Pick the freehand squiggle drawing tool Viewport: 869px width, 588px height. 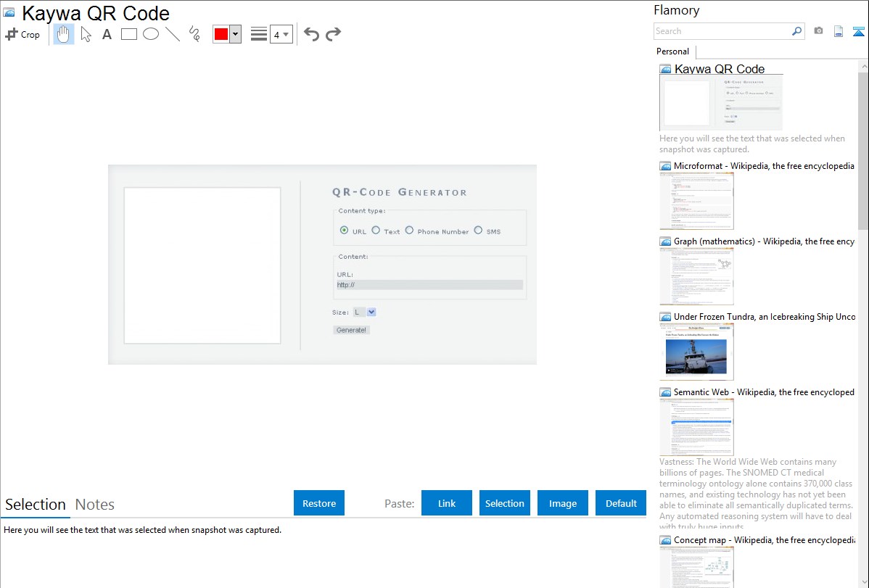click(x=194, y=34)
